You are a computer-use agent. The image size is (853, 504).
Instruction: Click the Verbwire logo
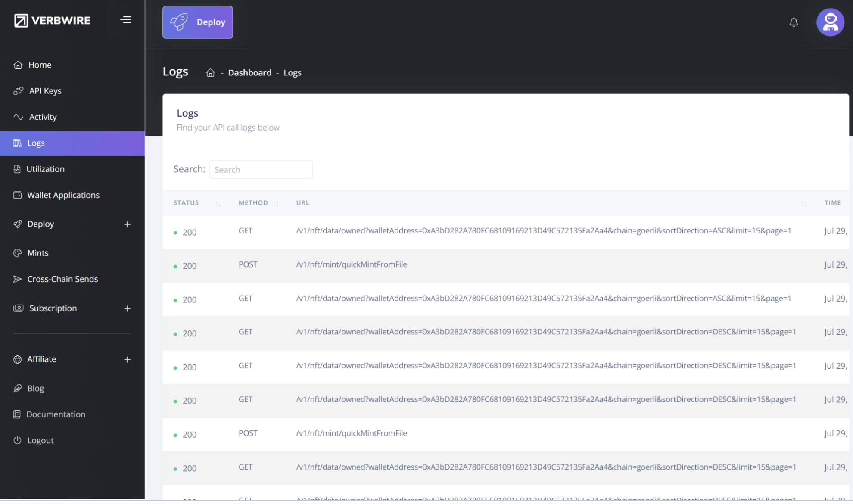pyautogui.click(x=52, y=20)
